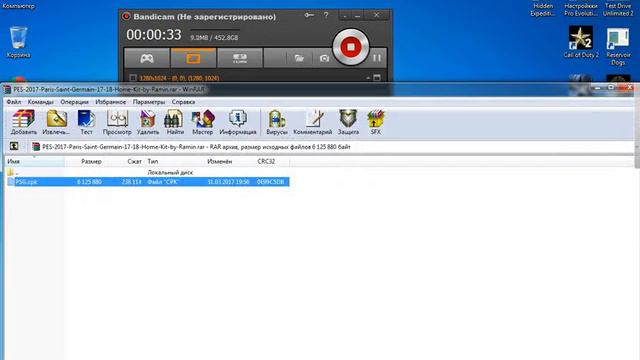
Task: Toggle the Bandicam fullscreen target window icon
Action: (x=377, y=78)
